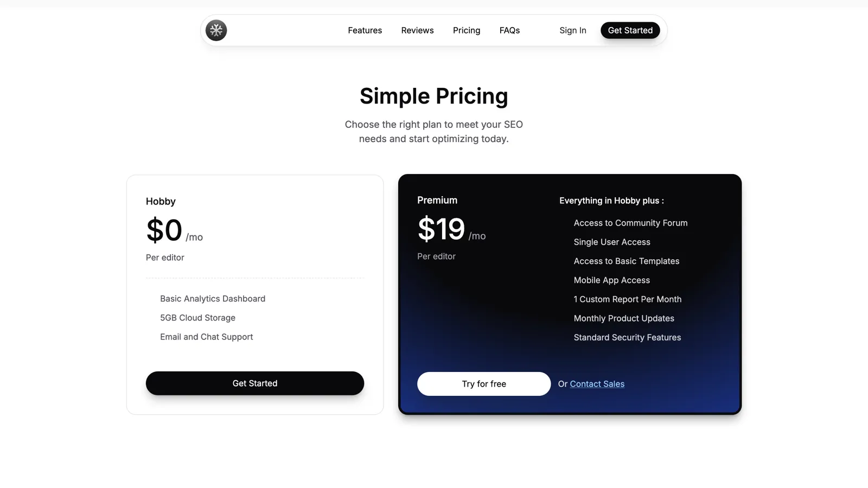Image resolution: width=868 pixels, height=488 pixels.
Task: Follow the Contact Sales link
Action: coord(597,384)
